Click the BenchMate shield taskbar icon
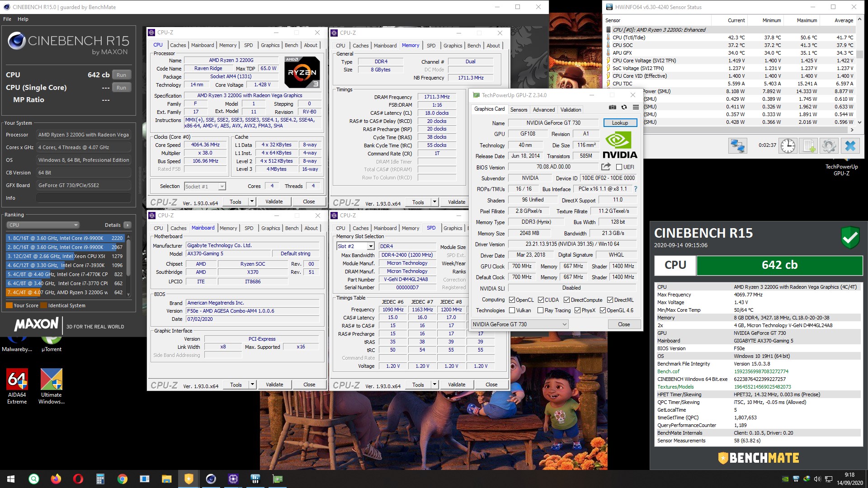The width and height of the screenshot is (868, 488). coord(189,479)
